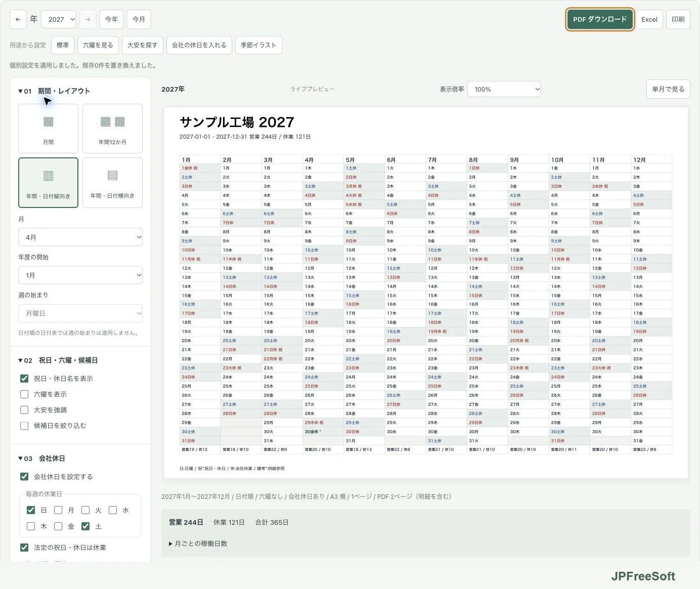Select 年間・日付横向き layout tile
This screenshot has height=589, width=700.
click(112, 183)
